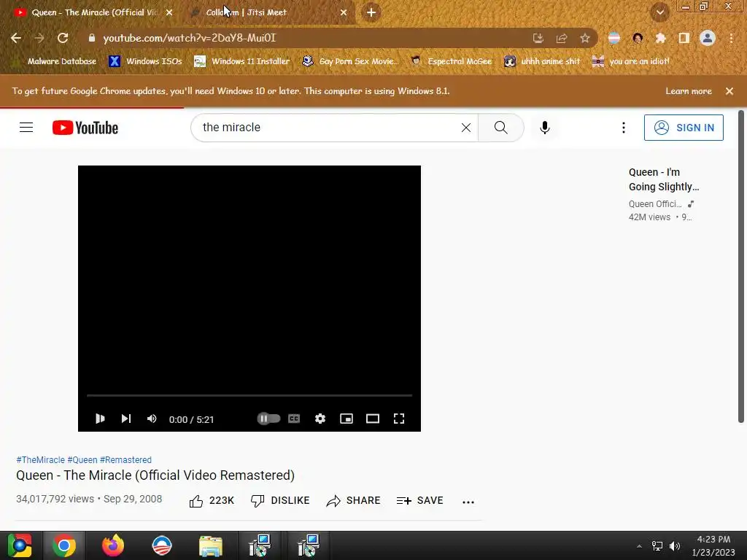Open Chrome three-dot main menu
The height and width of the screenshot is (560, 747).
(731, 38)
